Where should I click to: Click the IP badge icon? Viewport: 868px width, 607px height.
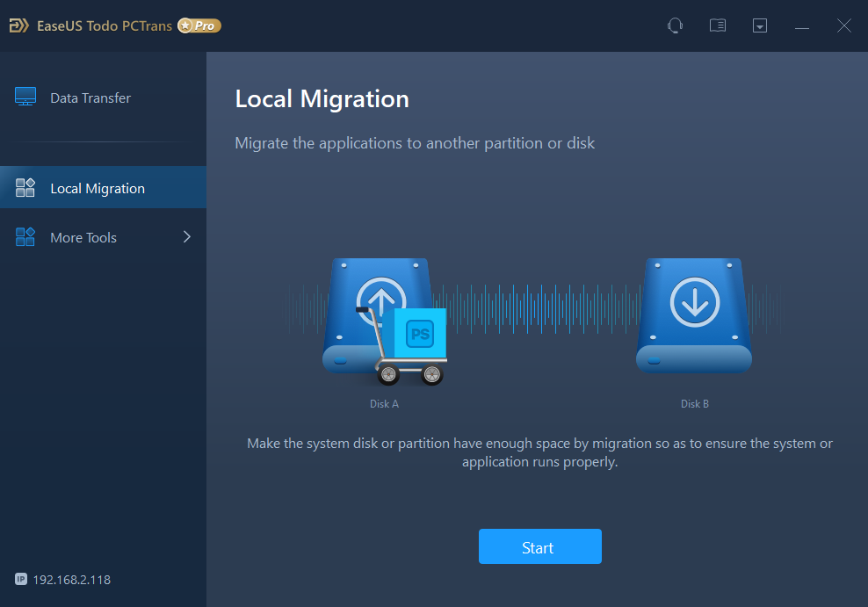pyautogui.click(x=21, y=579)
